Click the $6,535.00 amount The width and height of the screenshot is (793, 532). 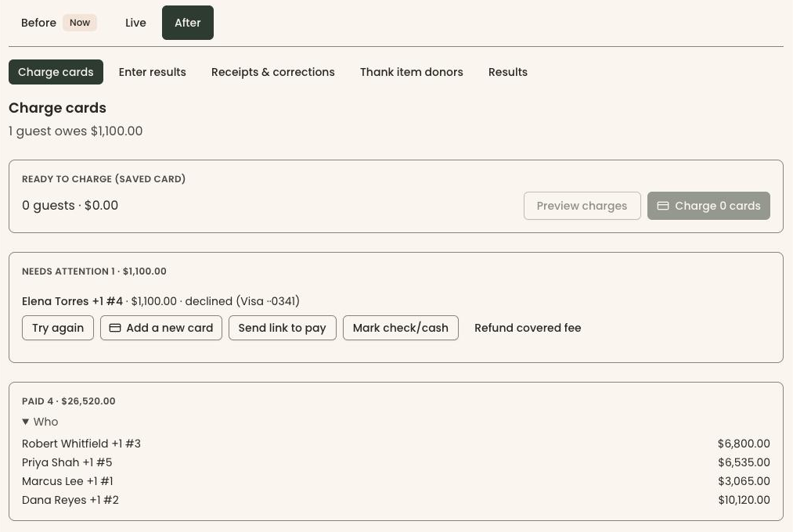744,462
